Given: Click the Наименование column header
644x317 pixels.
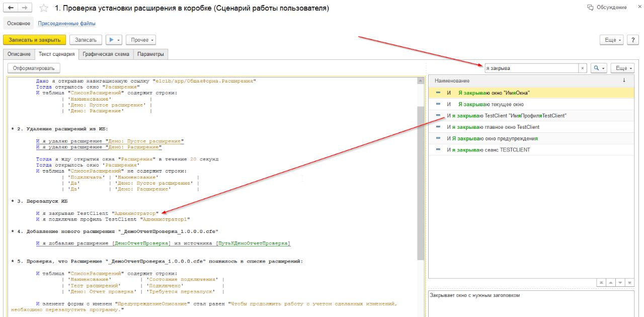Looking at the screenshot, I should [531, 81].
